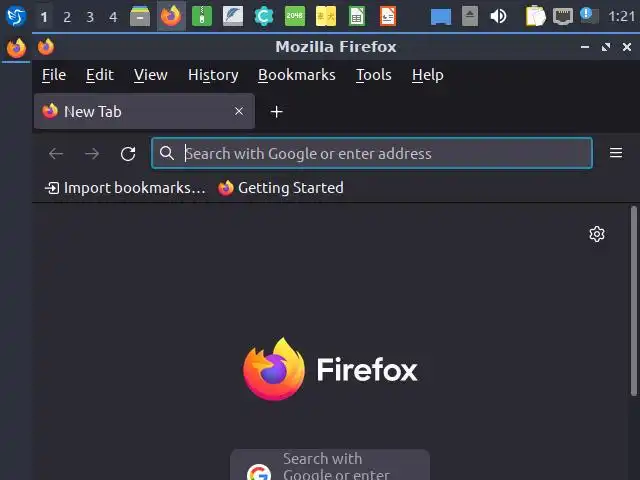
Task: Open the Lubuntu start menu bird icon
Action: (x=16, y=16)
